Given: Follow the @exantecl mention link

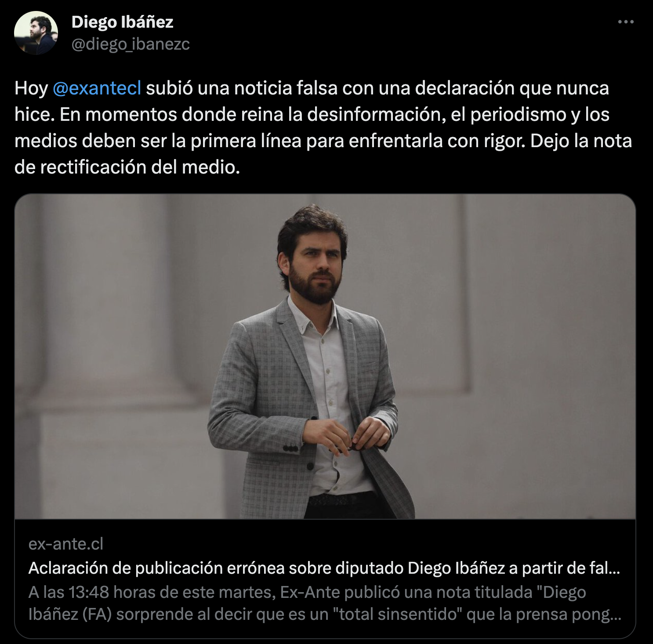Looking at the screenshot, I should [x=97, y=88].
